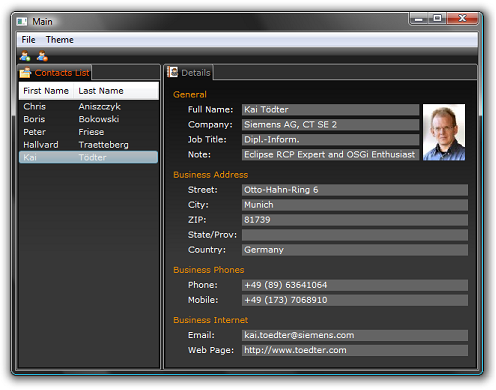Click Kai Tödter's contact photo
Screen dimensions: 496x390
tap(444, 132)
